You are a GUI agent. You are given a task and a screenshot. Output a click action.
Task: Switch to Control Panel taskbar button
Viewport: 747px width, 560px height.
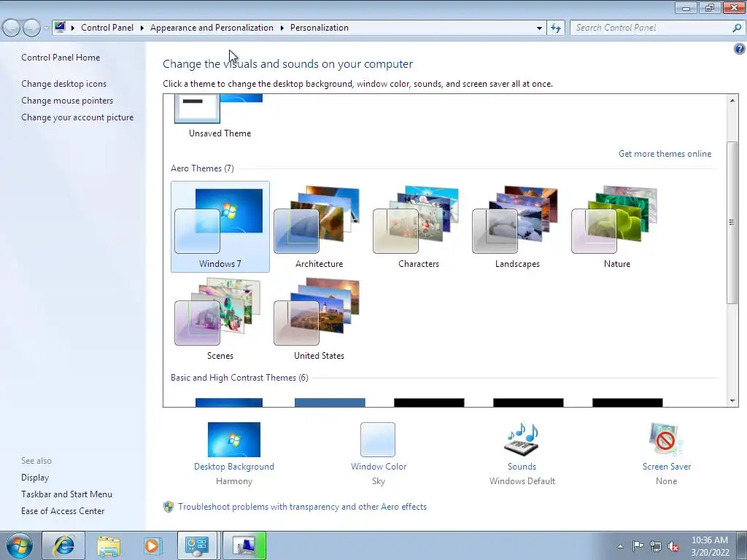197,545
